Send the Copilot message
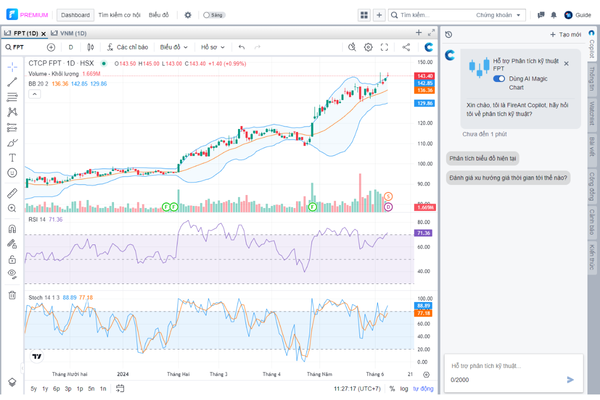The image size is (600, 400). click(x=570, y=380)
